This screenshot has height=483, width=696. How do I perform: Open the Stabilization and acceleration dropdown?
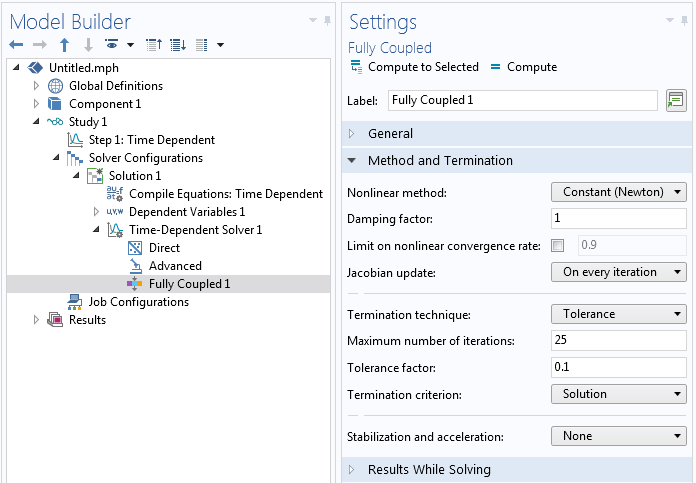click(618, 436)
